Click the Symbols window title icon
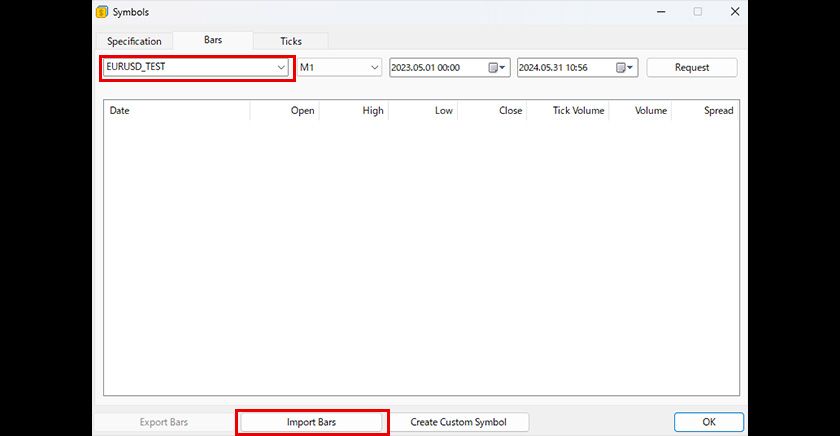Image resolution: width=840 pixels, height=436 pixels. click(102, 12)
